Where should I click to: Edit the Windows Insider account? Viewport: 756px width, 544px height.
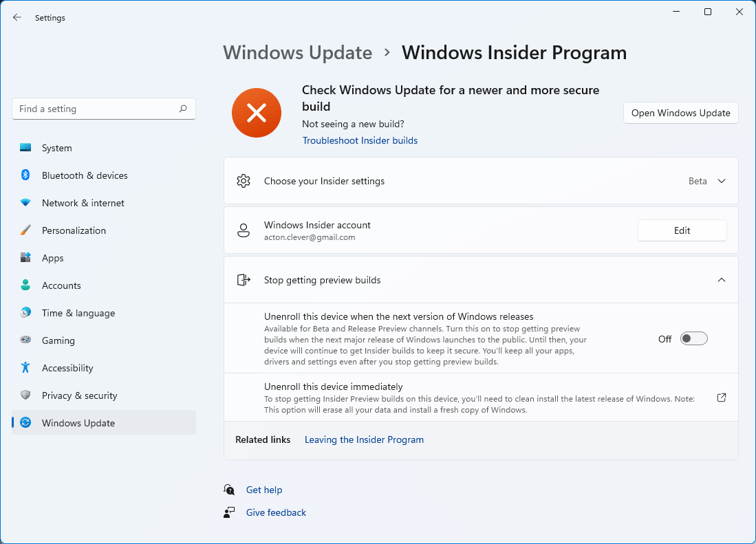click(x=682, y=230)
